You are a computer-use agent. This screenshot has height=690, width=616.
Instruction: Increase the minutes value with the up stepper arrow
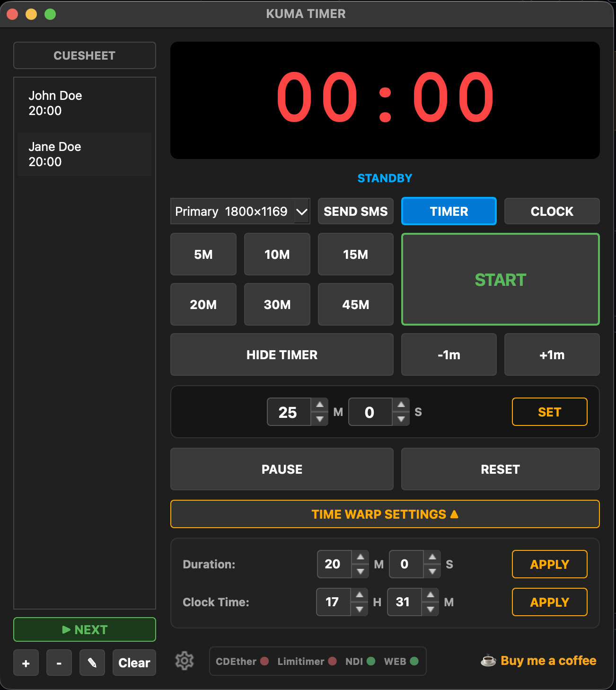[320, 405]
